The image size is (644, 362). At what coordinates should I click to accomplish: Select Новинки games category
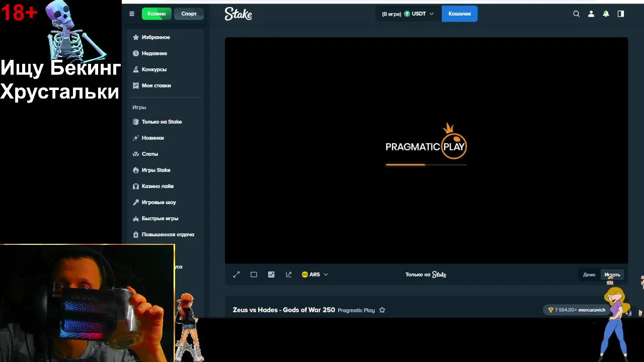[x=166, y=138]
